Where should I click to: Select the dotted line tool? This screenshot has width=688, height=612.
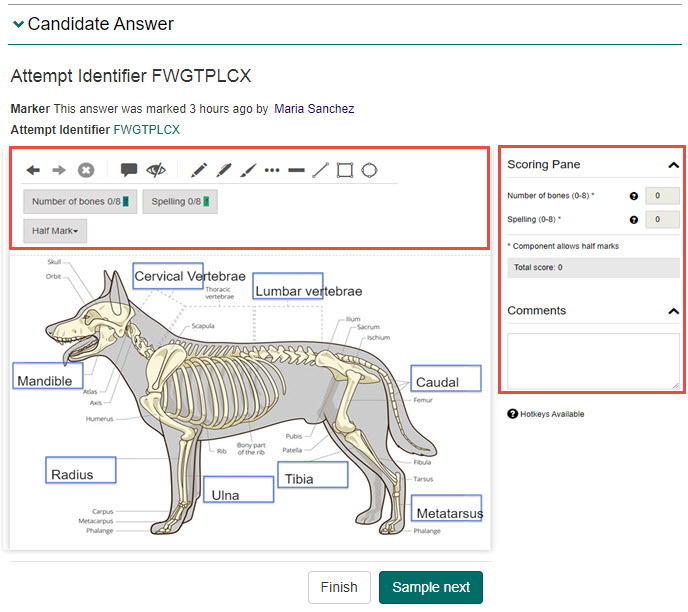coord(272,170)
